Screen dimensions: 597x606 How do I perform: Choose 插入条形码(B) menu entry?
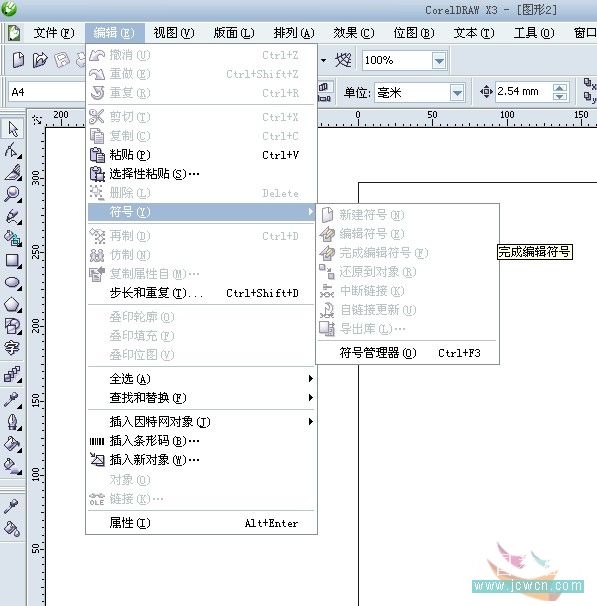click(201, 441)
